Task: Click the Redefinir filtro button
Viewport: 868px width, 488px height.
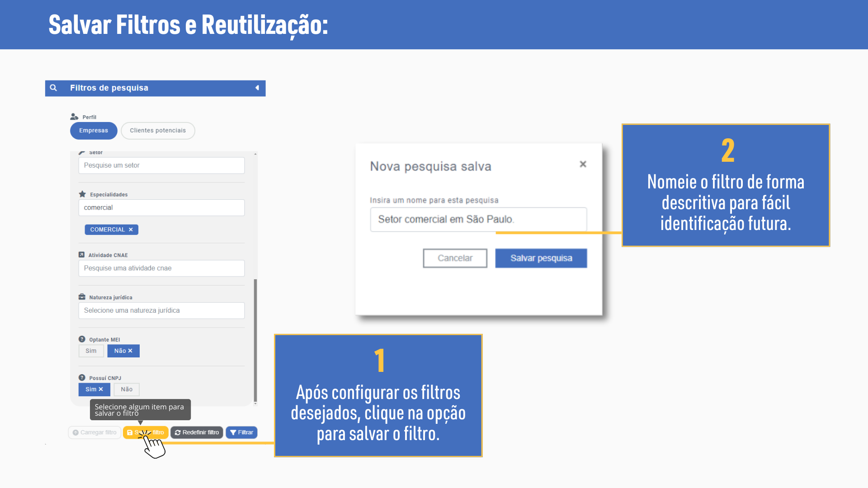Action: [x=197, y=432]
